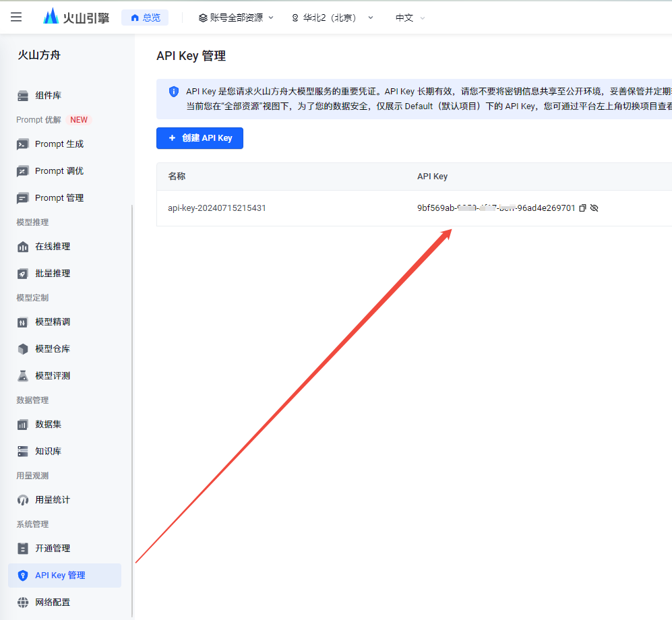This screenshot has height=620, width=672.
Task: Click the API Key 管理 page heading
Action: [x=191, y=56]
